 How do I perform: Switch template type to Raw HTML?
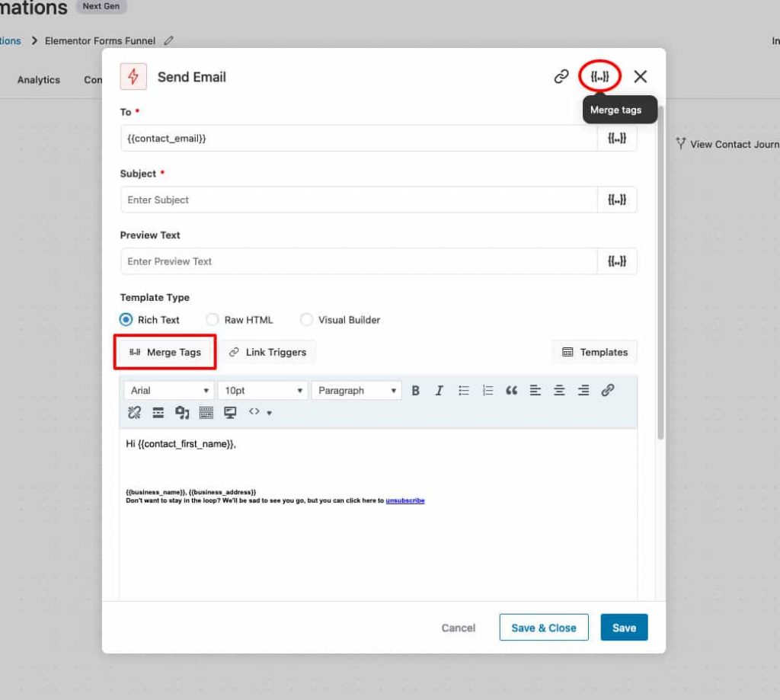tap(213, 320)
